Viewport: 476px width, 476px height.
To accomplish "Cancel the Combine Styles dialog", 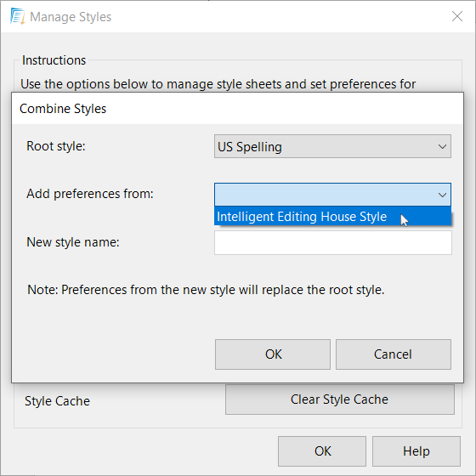I will [393, 354].
